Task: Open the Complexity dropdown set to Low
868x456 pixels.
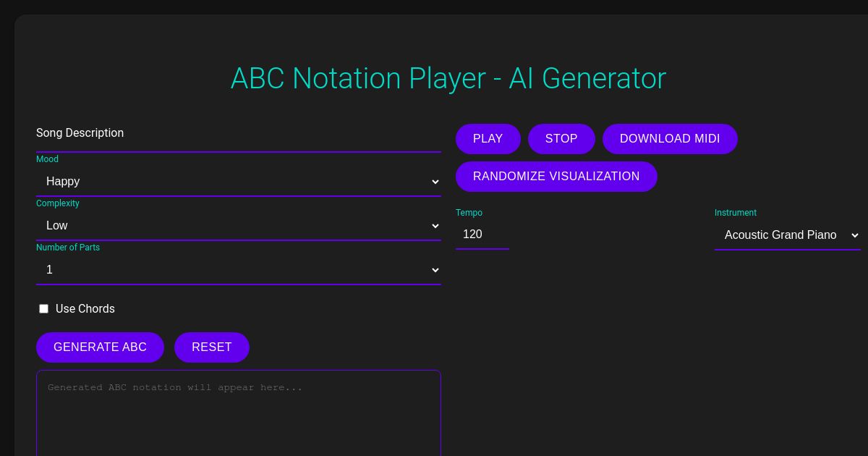Action: point(239,226)
